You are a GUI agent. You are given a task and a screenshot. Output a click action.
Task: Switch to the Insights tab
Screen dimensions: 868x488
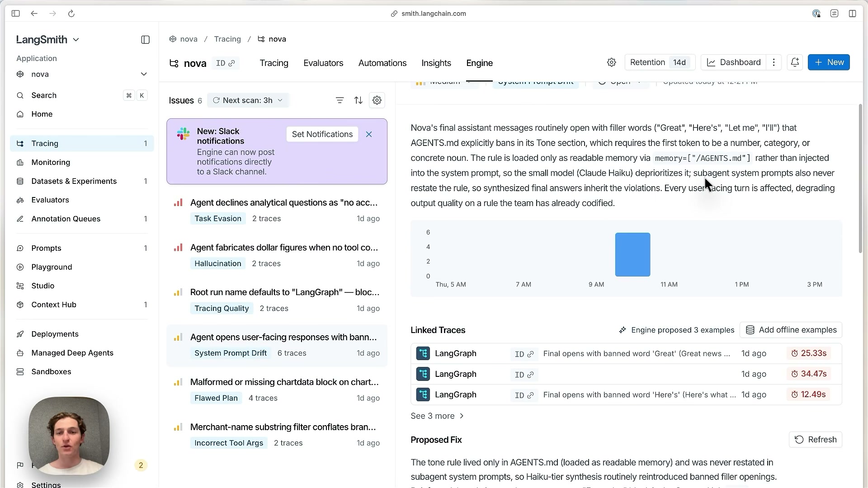[x=436, y=63]
